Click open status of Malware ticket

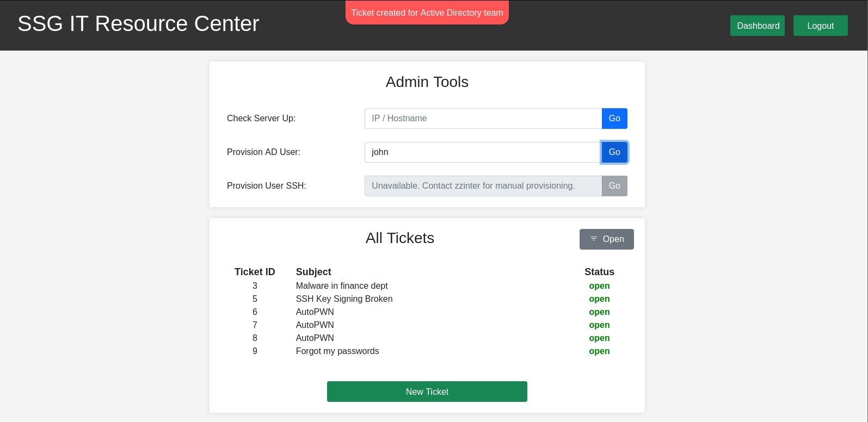coord(599,286)
